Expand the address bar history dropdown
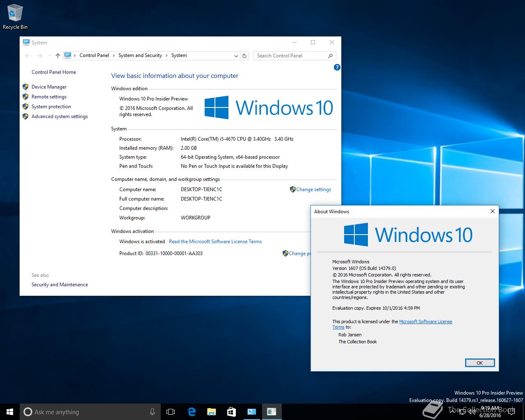 [236, 56]
